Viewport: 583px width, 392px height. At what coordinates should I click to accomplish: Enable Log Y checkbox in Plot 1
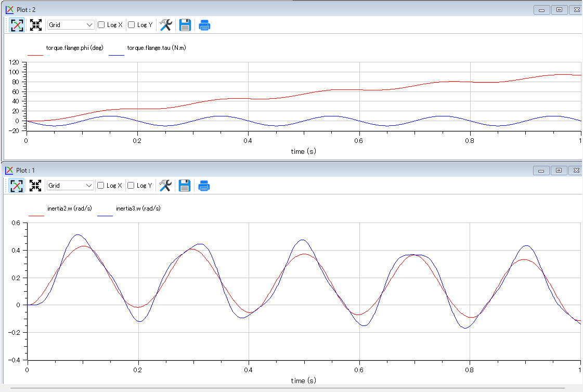[x=131, y=186]
